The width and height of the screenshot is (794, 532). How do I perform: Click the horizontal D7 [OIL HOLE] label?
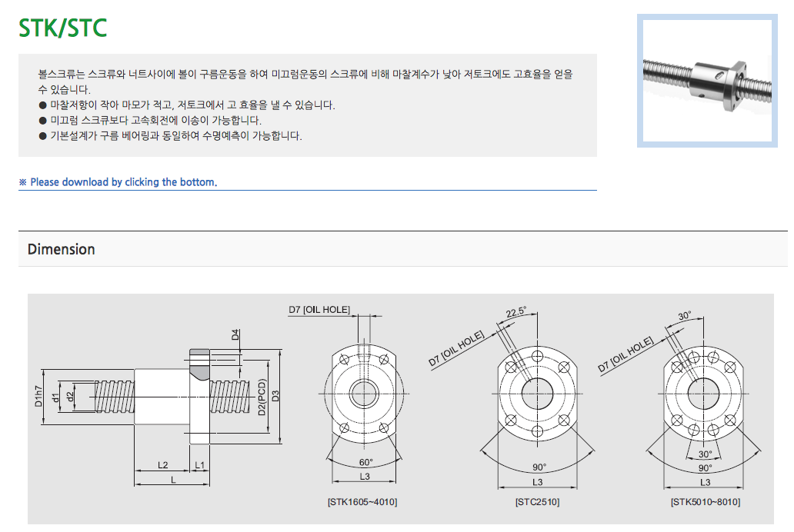click(x=319, y=310)
